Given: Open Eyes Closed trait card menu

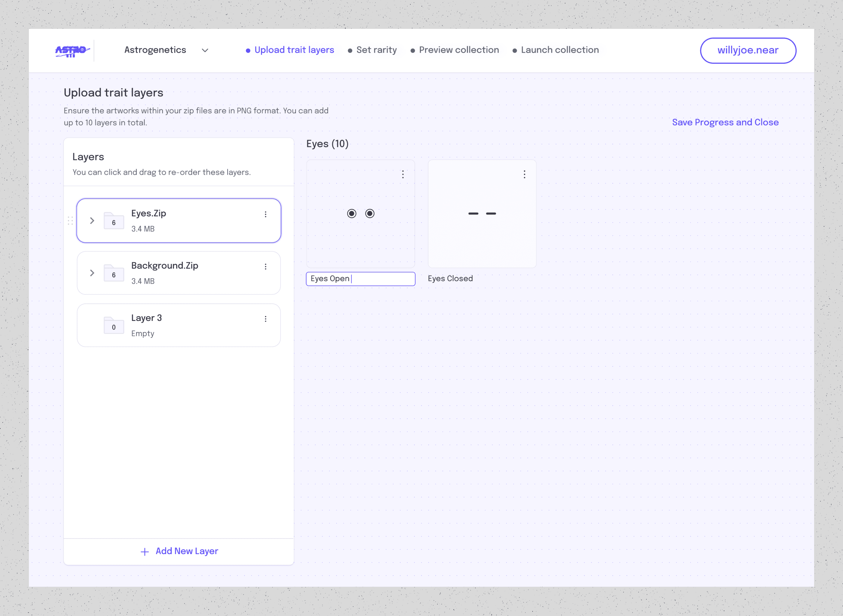Looking at the screenshot, I should pyautogui.click(x=524, y=174).
